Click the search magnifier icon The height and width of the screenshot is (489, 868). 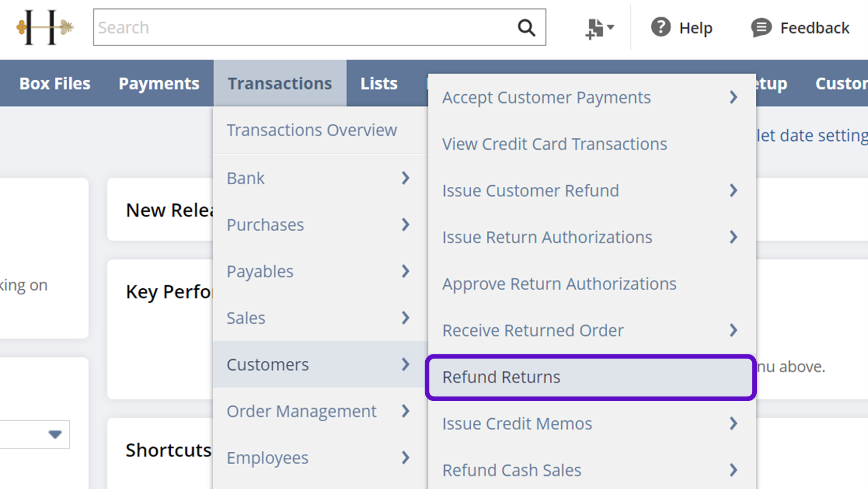(x=526, y=27)
